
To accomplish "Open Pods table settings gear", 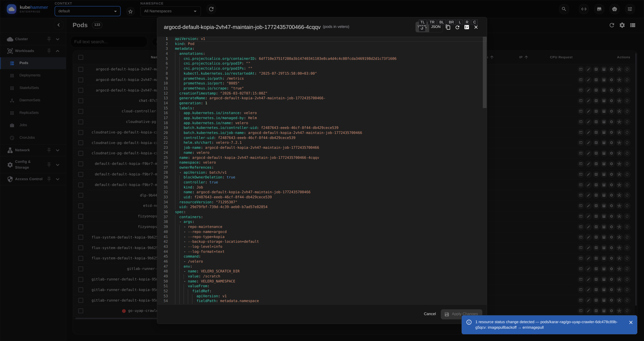I will [622, 25].
